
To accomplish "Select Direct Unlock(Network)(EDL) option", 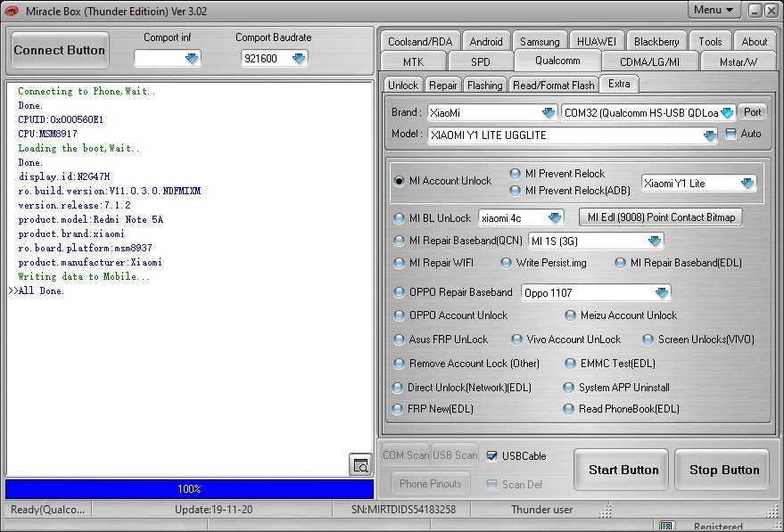I will click(x=397, y=388).
